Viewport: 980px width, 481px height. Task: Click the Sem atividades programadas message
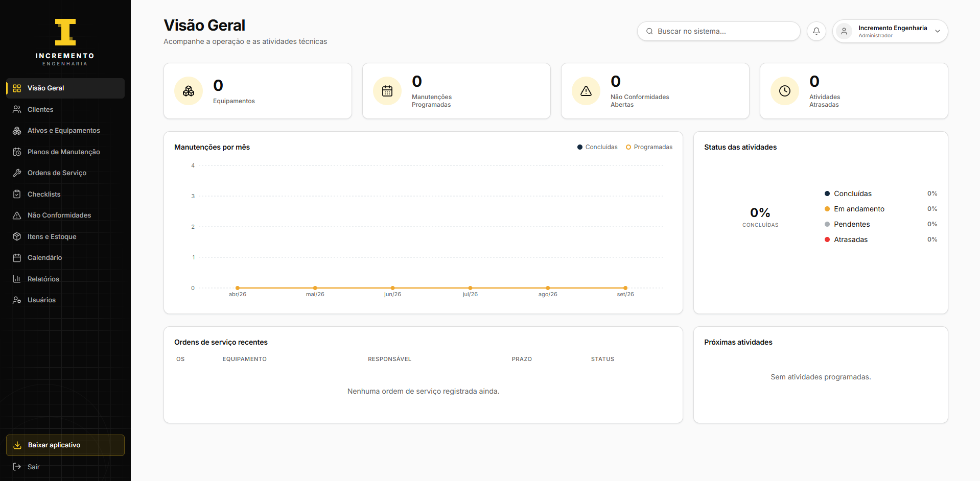click(821, 377)
